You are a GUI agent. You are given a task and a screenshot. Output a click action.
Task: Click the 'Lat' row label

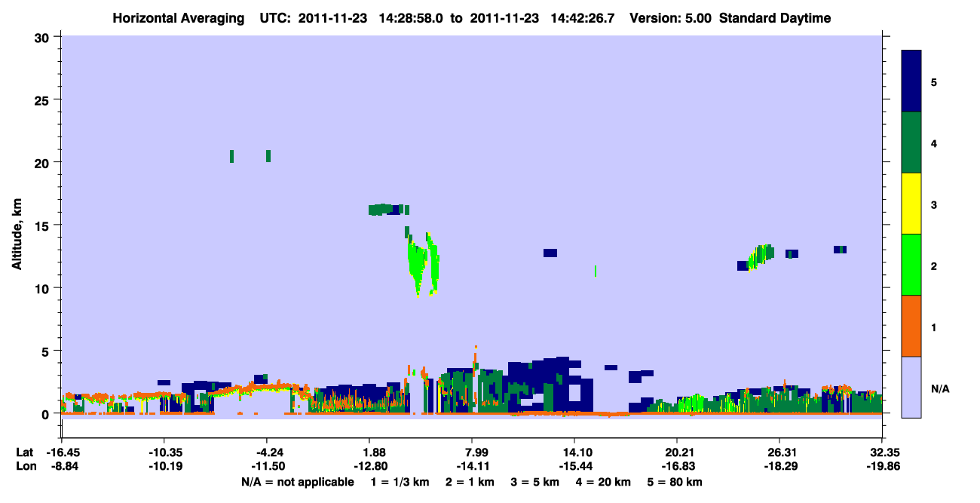[24, 452]
